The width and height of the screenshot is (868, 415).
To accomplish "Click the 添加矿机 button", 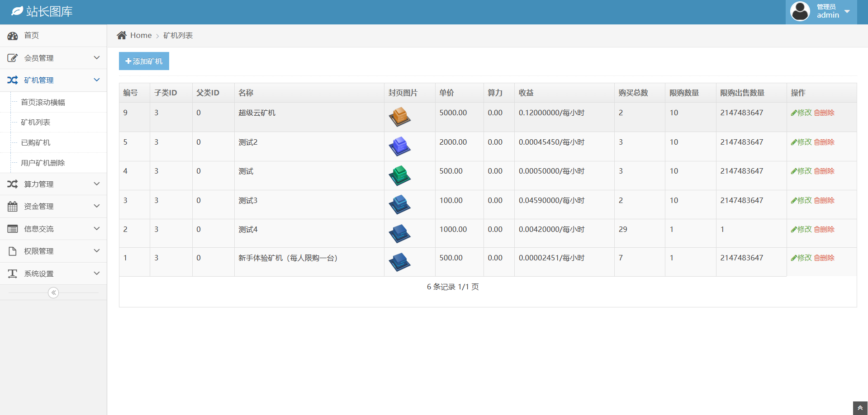I will point(144,61).
